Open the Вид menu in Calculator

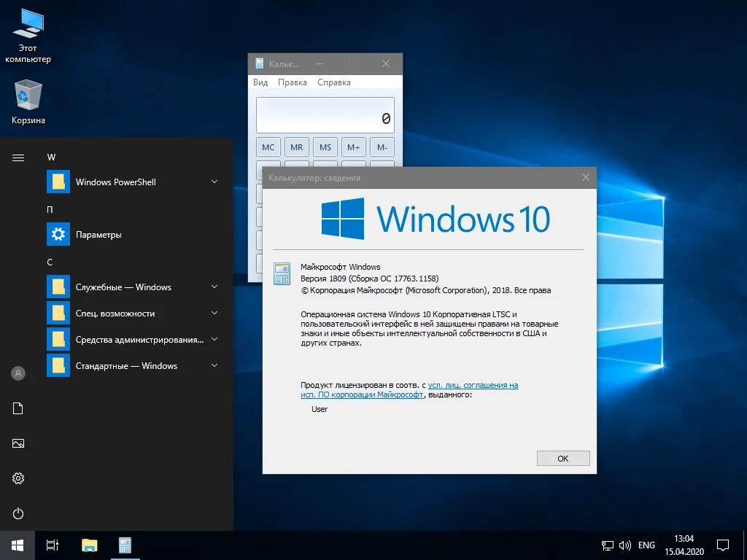click(x=260, y=82)
